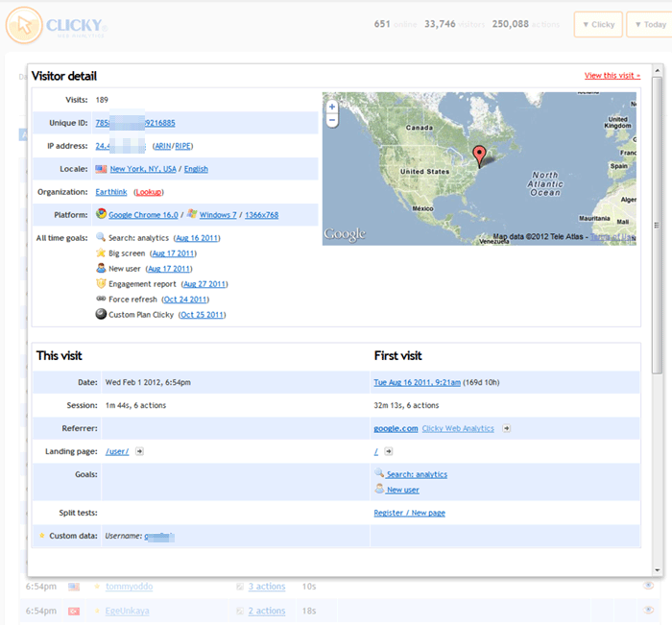Click the red location pin on map
Image resolution: width=672 pixels, height=625 pixels.
coord(483,153)
